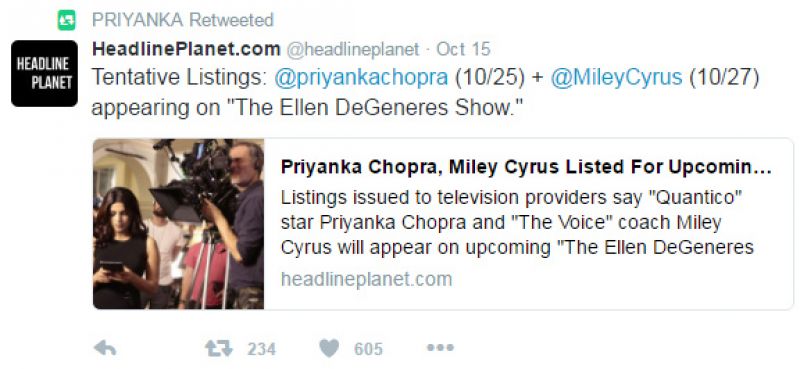The image size is (800, 369).
Task: Click the article description text in card
Action: click(x=517, y=223)
